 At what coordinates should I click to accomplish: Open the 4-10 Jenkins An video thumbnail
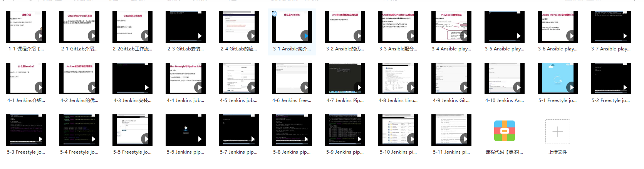point(505,78)
